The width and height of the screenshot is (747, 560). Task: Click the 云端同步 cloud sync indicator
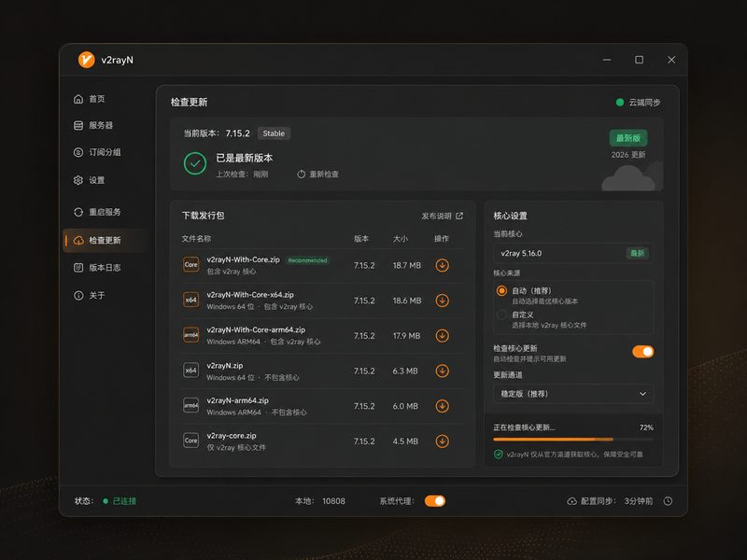tap(638, 103)
